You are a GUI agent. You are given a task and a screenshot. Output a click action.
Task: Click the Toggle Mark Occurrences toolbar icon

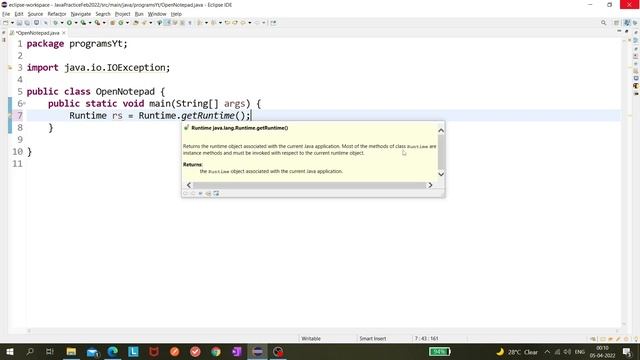pyautogui.click(x=167, y=23)
